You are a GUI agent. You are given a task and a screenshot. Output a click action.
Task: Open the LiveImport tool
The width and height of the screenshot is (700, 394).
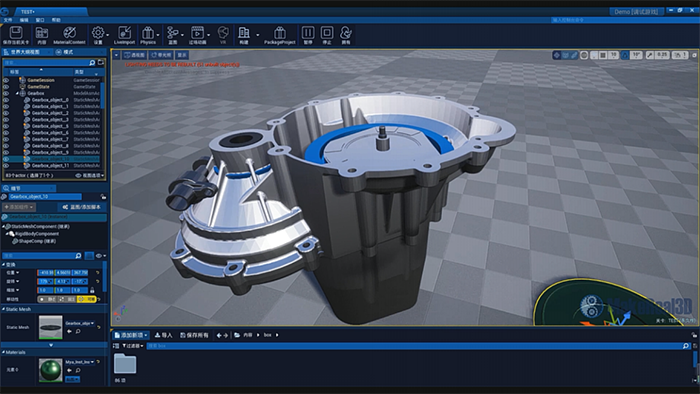pyautogui.click(x=124, y=33)
